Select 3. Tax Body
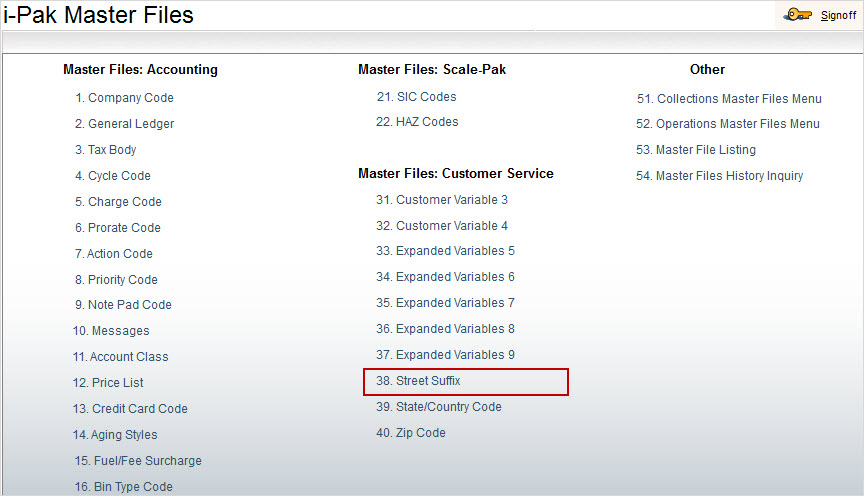The image size is (864, 496). click(106, 150)
